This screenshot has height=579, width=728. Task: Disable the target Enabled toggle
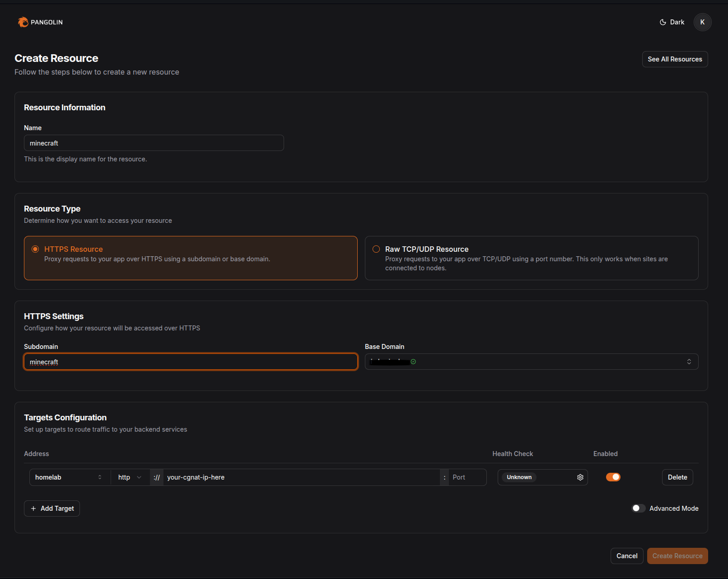[x=613, y=477]
